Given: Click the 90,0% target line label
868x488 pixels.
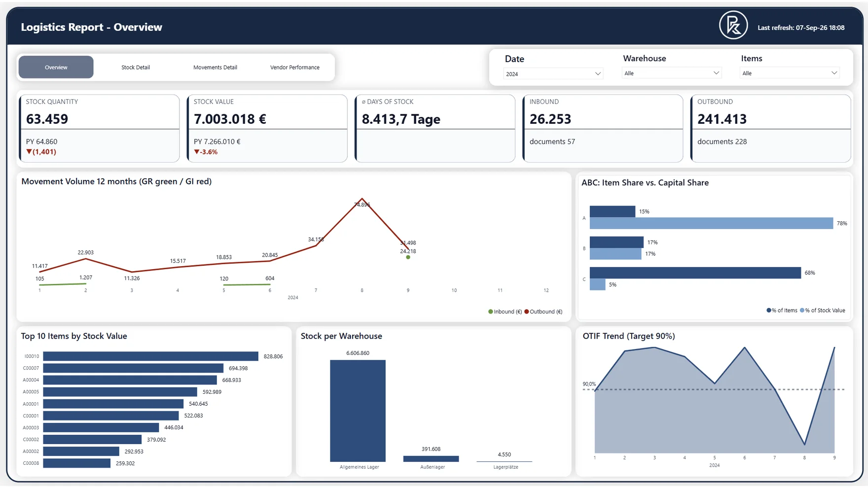Looking at the screenshot, I should coord(589,384).
